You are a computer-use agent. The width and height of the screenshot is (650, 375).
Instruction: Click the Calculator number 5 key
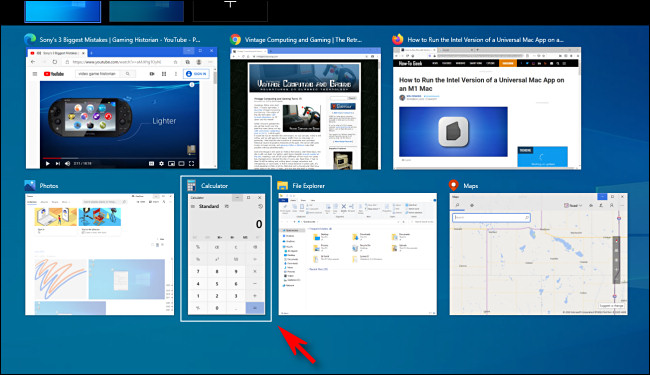(217, 284)
